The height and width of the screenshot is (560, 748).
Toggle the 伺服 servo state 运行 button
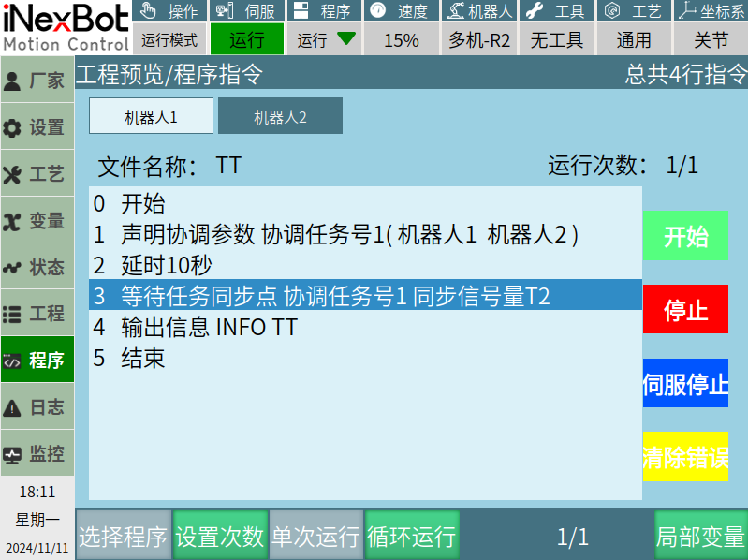246,39
